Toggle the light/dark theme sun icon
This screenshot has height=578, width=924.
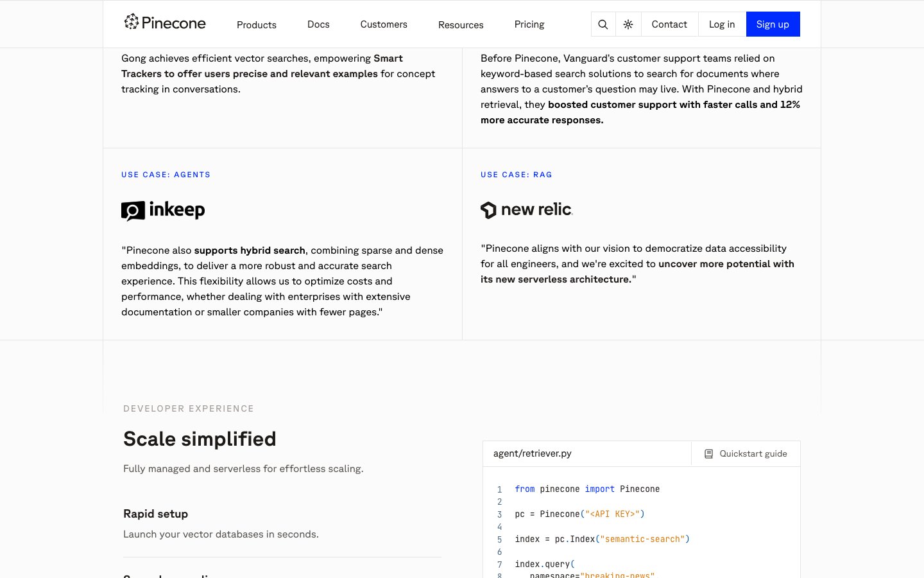click(x=628, y=24)
